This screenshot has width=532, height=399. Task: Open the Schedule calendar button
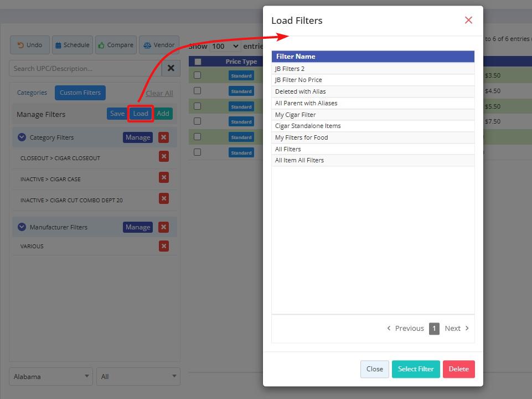(x=73, y=45)
